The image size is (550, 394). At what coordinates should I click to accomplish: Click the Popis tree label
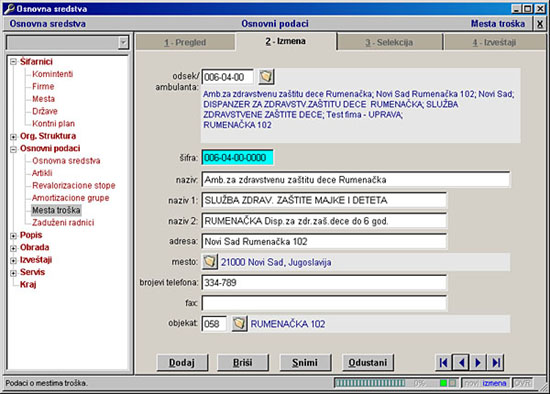click(x=31, y=235)
